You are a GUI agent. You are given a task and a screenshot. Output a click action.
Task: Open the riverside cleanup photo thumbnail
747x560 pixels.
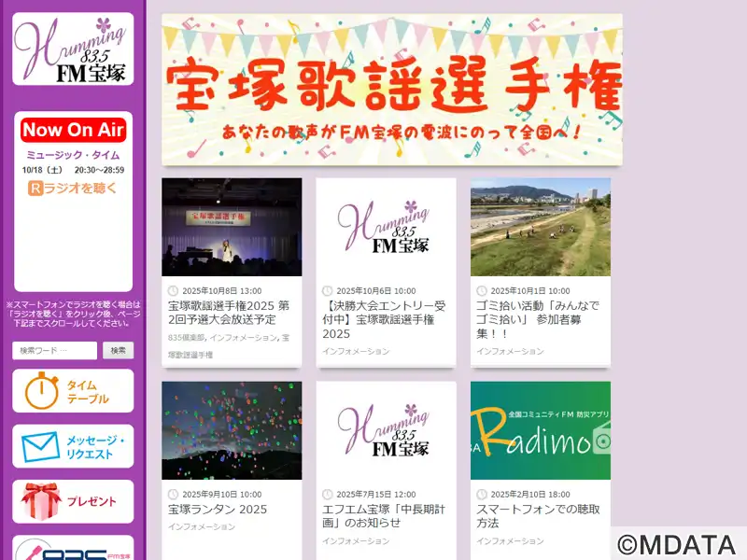tap(541, 227)
